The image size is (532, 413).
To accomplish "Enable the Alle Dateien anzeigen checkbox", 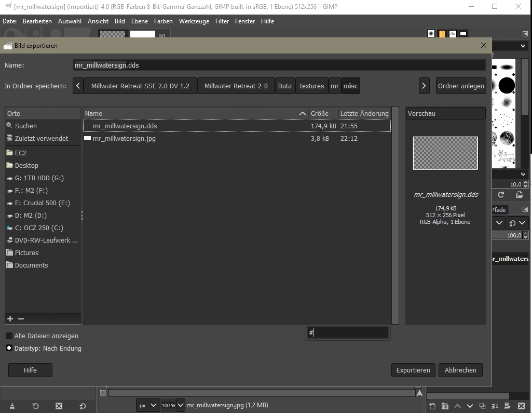I will [x=9, y=336].
